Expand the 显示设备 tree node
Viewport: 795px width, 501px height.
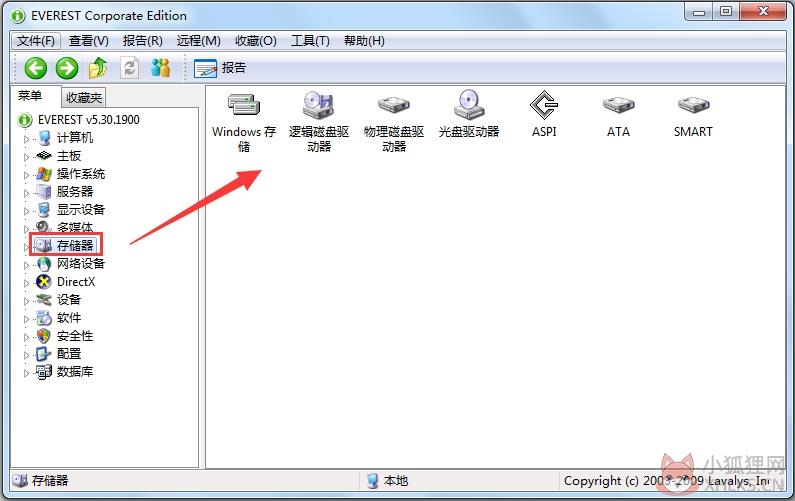(26, 210)
